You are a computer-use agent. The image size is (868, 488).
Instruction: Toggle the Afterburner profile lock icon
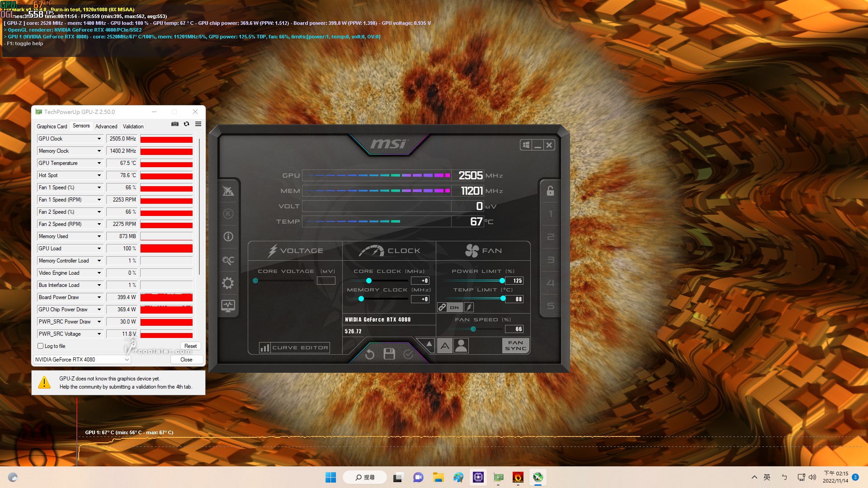pyautogui.click(x=550, y=191)
